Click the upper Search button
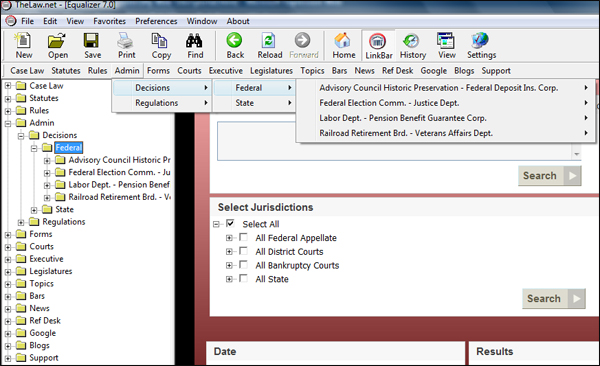Screen dimensions: 600x366 (x=549, y=176)
